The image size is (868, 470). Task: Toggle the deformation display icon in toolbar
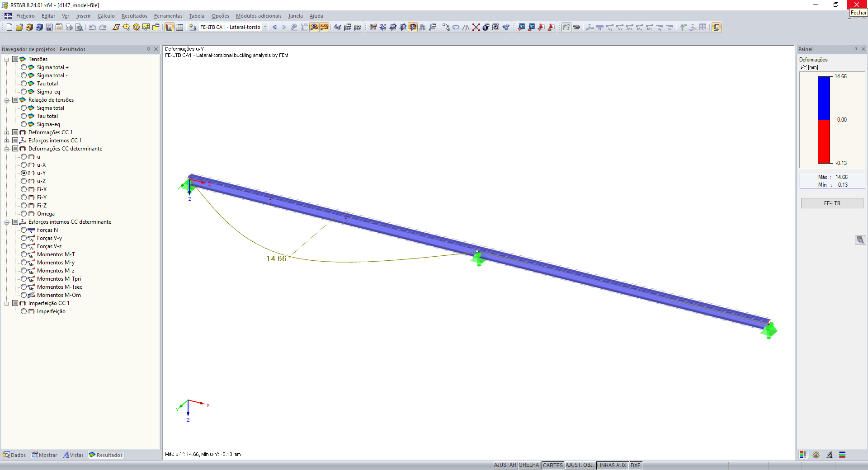(x=566, y=27)
